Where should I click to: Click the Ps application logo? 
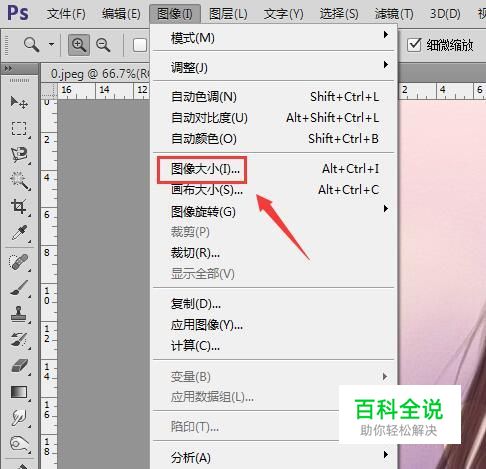18,13
